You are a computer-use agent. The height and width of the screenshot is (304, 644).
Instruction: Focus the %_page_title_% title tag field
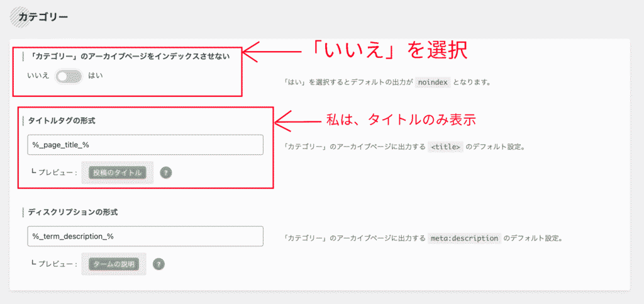(145, 145)
